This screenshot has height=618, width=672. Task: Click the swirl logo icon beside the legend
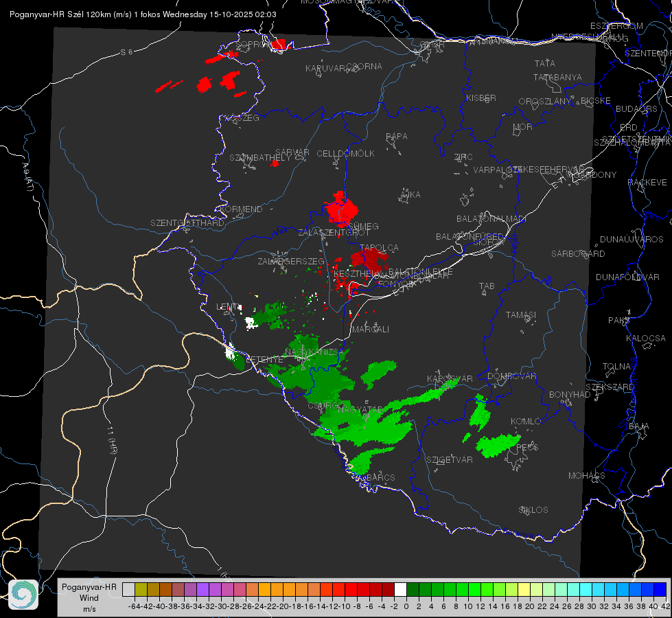coord(23,595)
